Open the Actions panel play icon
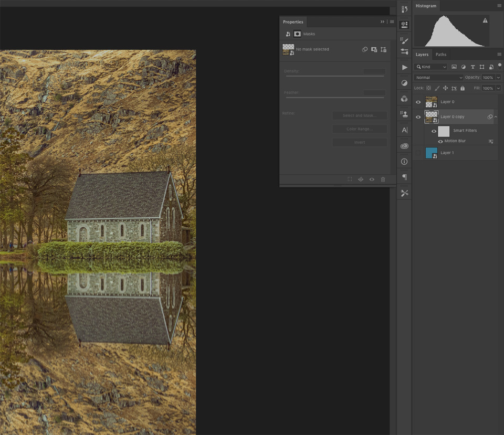The height and width of the screenshot is (435, 504). tap(404, 67)
